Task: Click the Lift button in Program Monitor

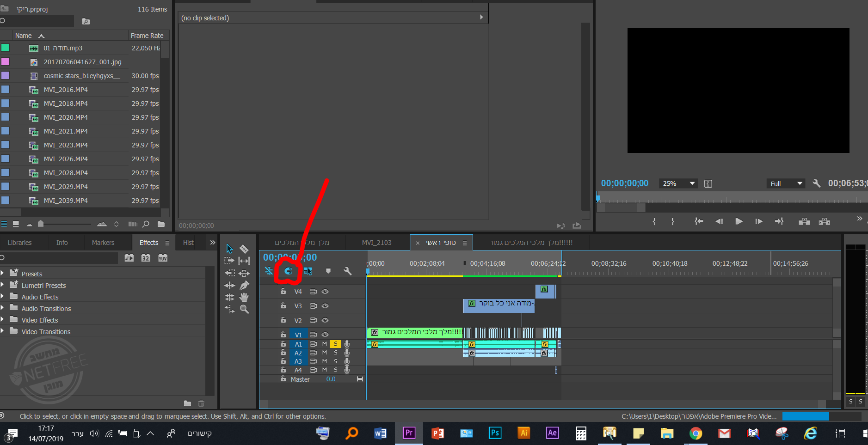Action: (804, 221)
